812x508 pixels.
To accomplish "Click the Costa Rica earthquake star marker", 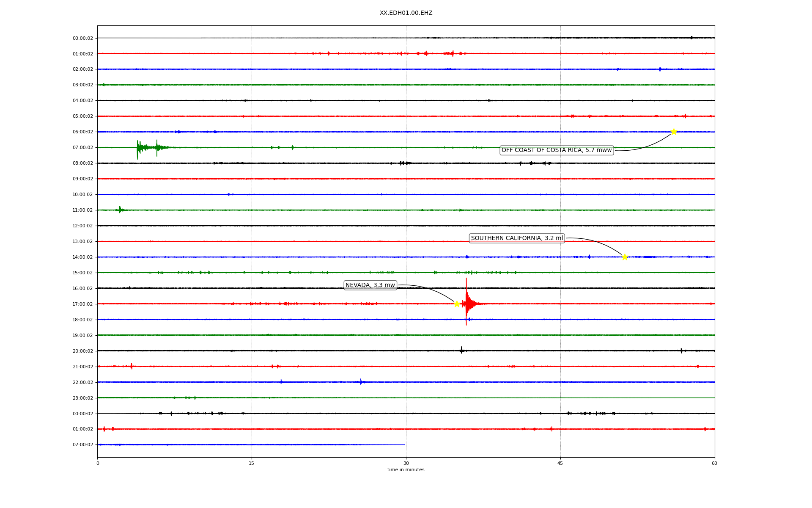I will coord(673,132).
